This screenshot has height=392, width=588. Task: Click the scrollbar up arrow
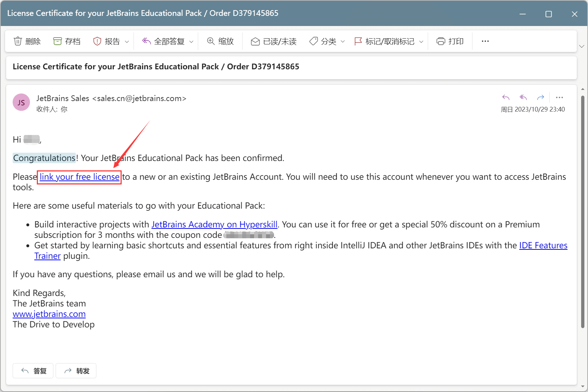point(583,89)
